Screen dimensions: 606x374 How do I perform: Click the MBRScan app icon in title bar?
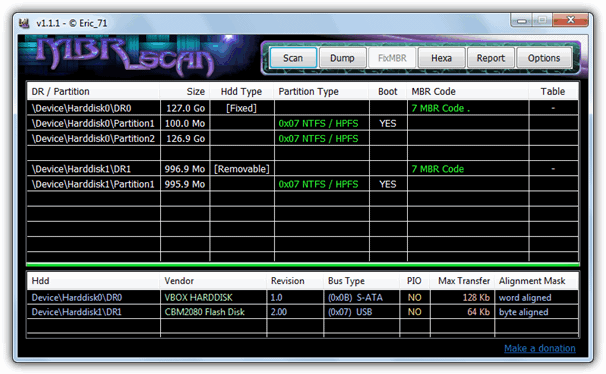(x=24, y=24)
